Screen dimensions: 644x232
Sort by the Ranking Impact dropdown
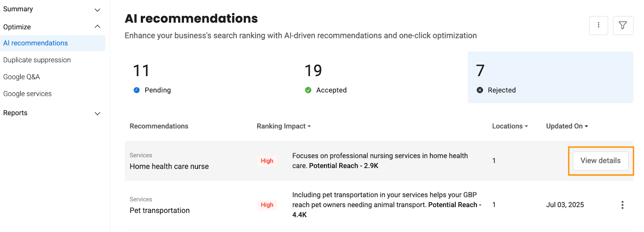point(284,126)
